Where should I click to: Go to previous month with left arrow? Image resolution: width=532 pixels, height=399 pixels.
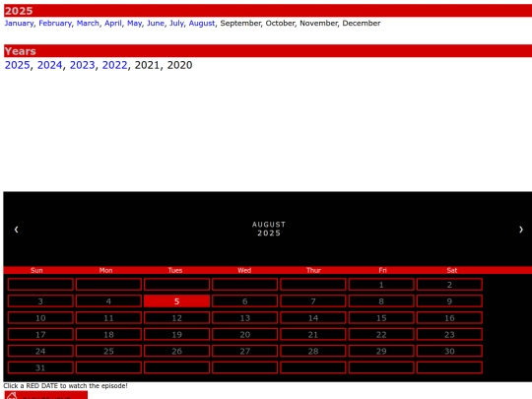[x=16, y=230]
